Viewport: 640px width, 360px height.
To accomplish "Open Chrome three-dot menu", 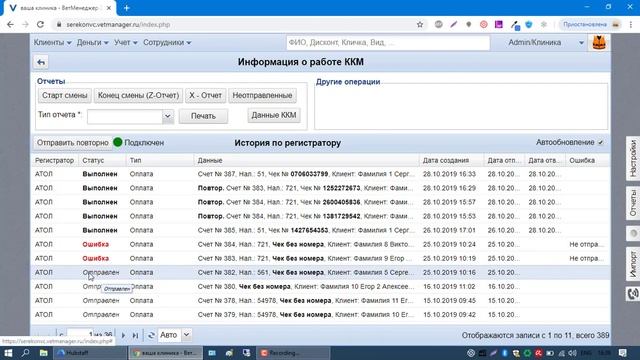I will pyautogui.click(x=631, y=24).
